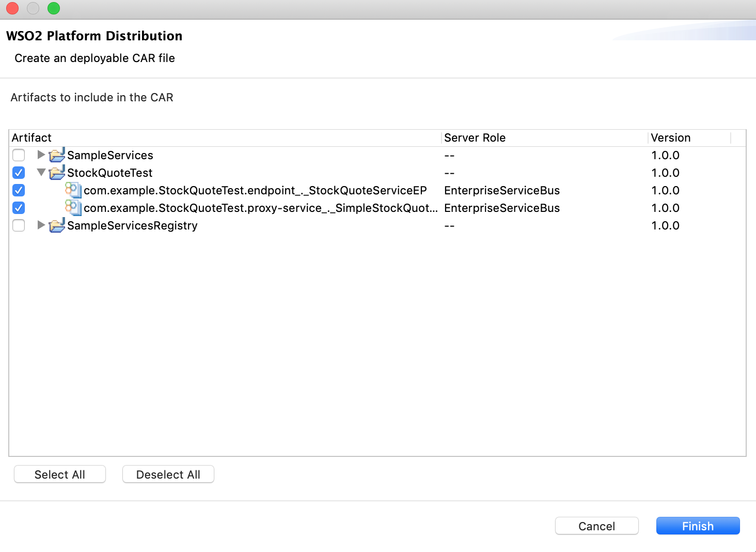Click version 1.0.0 of StockQuoteServiceEP endpoint
Image resolution: width=756 pixels, height=552 pixels.
[665, 190]
